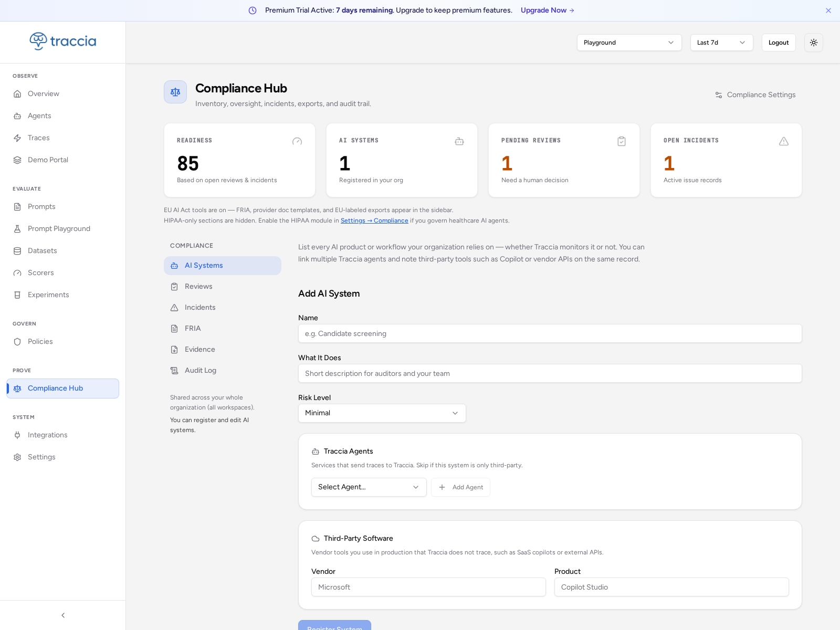Focus the Product input field

[x=671, y=587]
